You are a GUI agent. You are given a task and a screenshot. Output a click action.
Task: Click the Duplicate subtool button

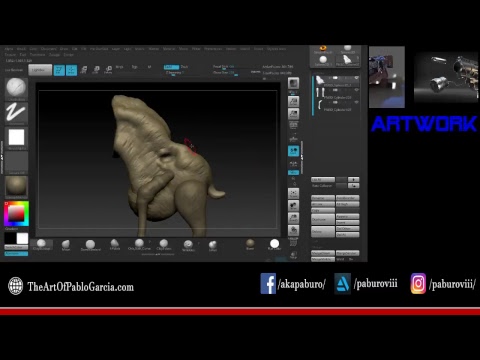(323, 220)
